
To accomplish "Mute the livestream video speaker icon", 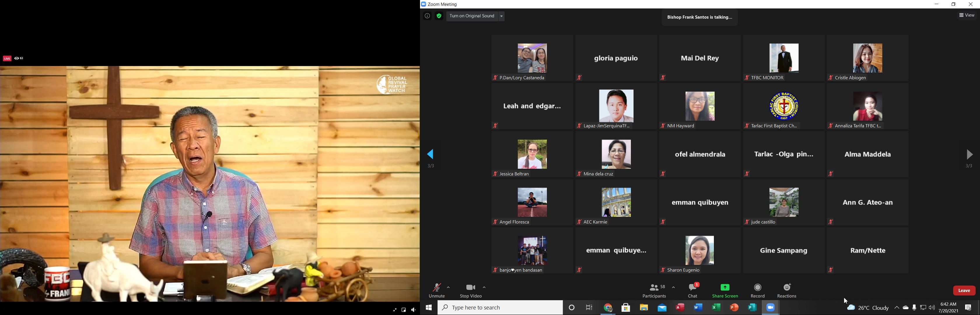I will (x=414, y=310).
